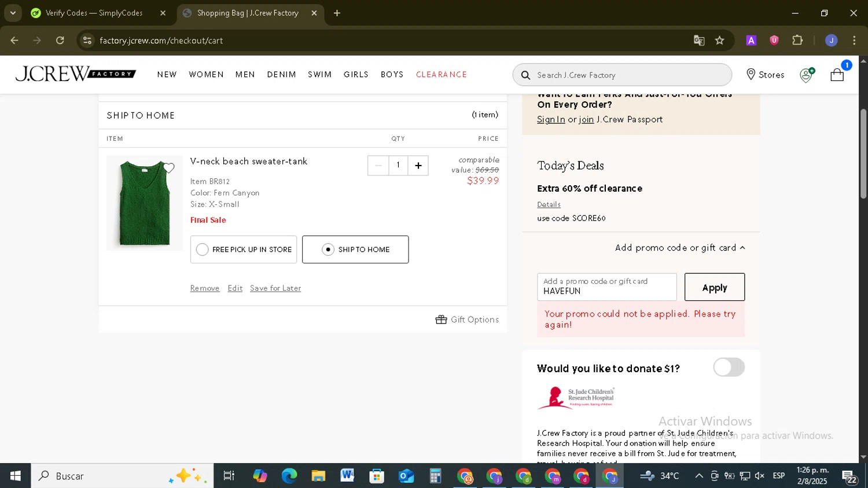This screenshot has height=488, width=868.
Task: Open the shopping bag icon
Action: (x=837, y=75)
